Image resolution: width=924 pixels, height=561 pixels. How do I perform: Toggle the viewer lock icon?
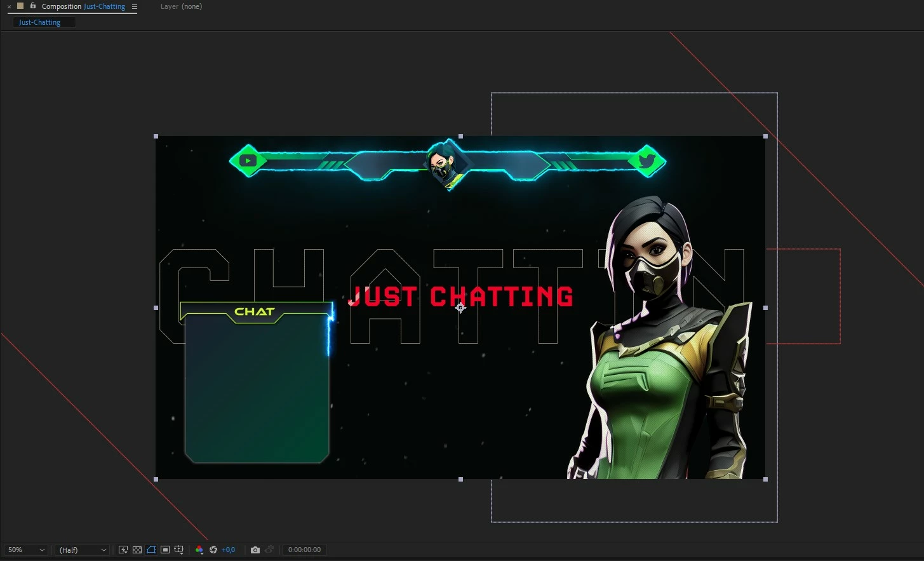(32, 6)
